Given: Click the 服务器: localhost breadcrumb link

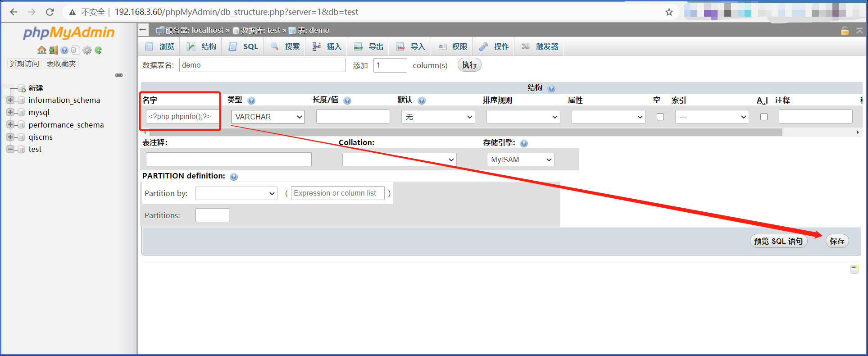Looking at the screenshot, I should coord(194,30).
